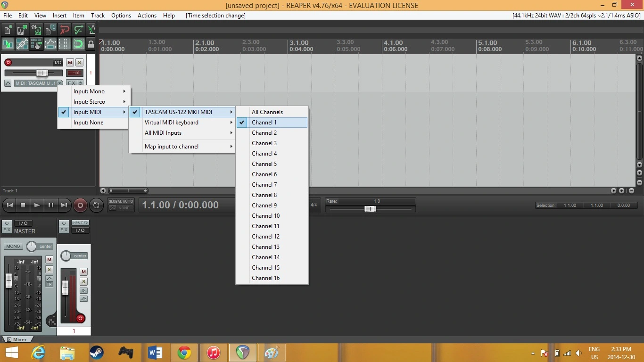644x362 pixels.
Task: Open track 1 envelope button in track panel
Action: pos(8,83)
